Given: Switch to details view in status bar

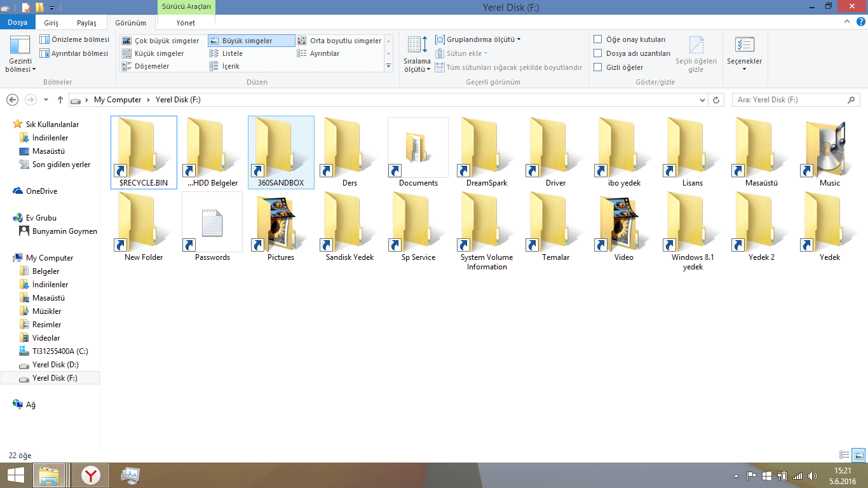Looking at the screenshot, I should 844,455.
